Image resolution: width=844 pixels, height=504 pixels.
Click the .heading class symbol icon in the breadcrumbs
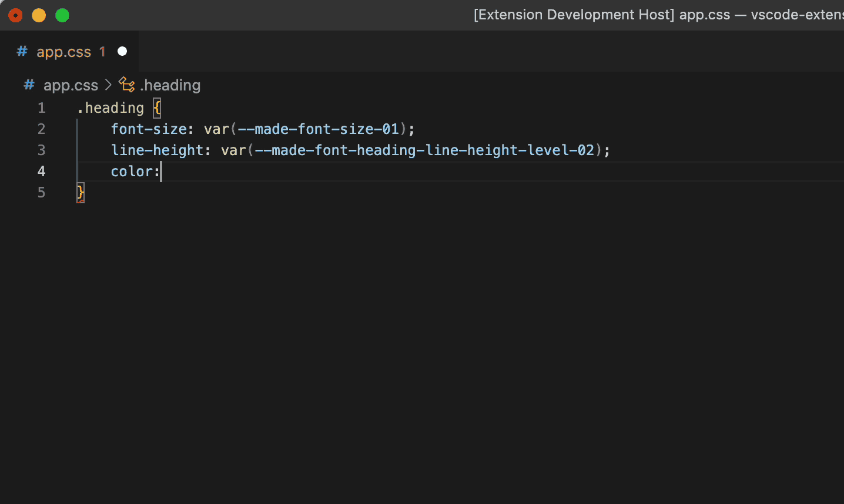point(126,85)
